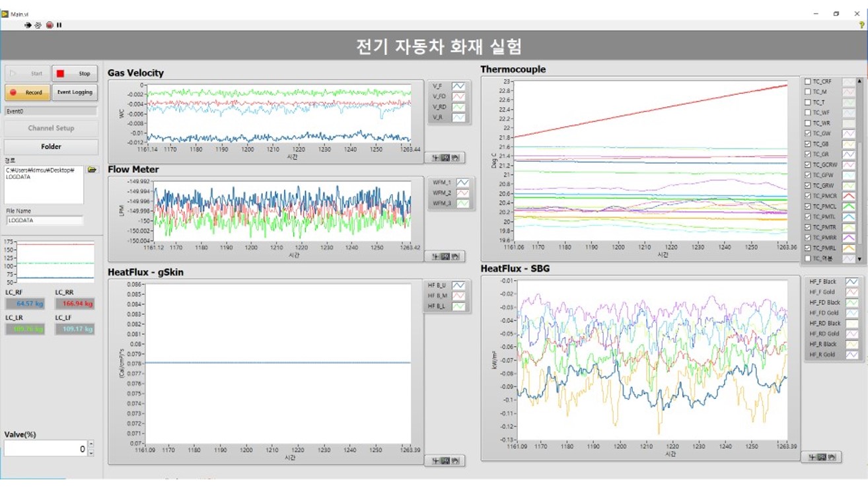Click the disabled Start button
This screenshot has height=488, width=868.
point(28,73)
